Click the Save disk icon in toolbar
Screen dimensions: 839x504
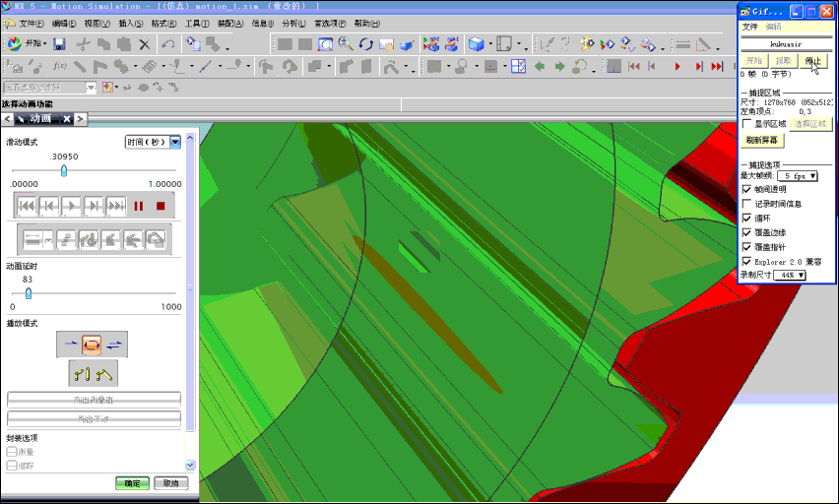coord(59,44)
